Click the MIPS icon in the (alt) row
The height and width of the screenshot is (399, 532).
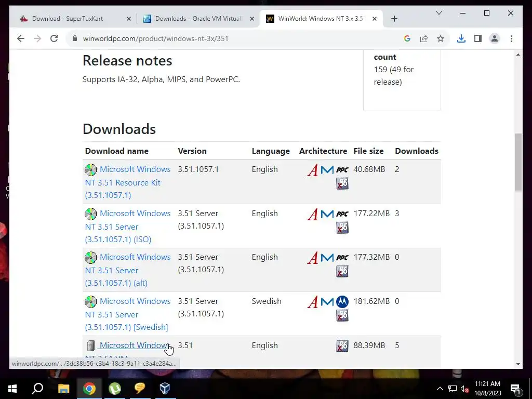[x=327, y=258]
